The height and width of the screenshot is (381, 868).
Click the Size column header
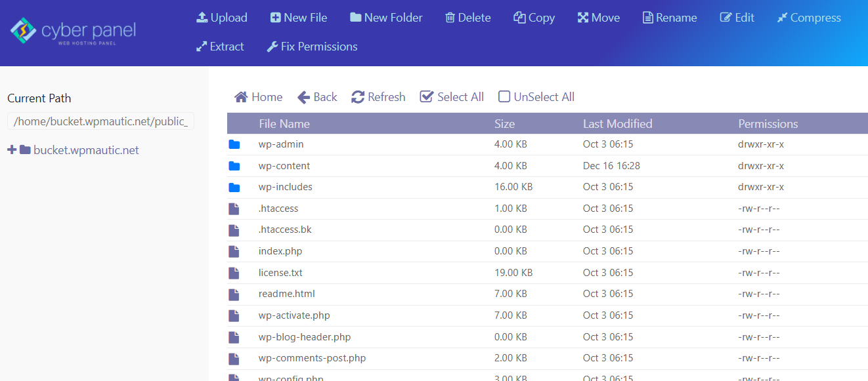click(x=505, y=124)
